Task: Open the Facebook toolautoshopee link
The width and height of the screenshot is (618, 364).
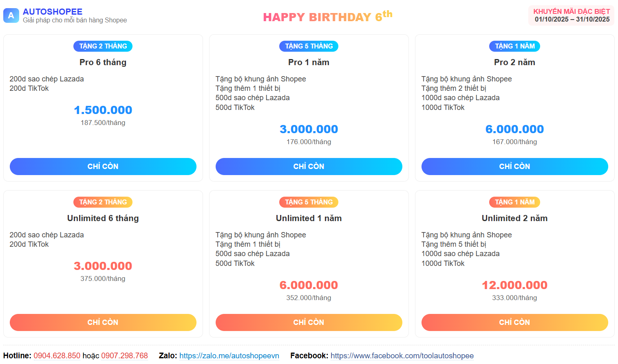Action: pos(402,356)
